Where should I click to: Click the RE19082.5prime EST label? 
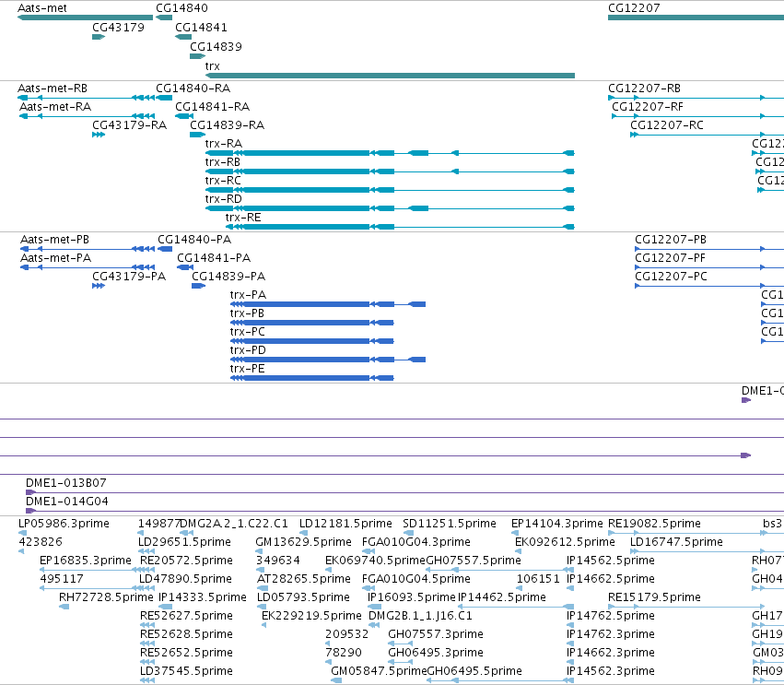point(654,524)
